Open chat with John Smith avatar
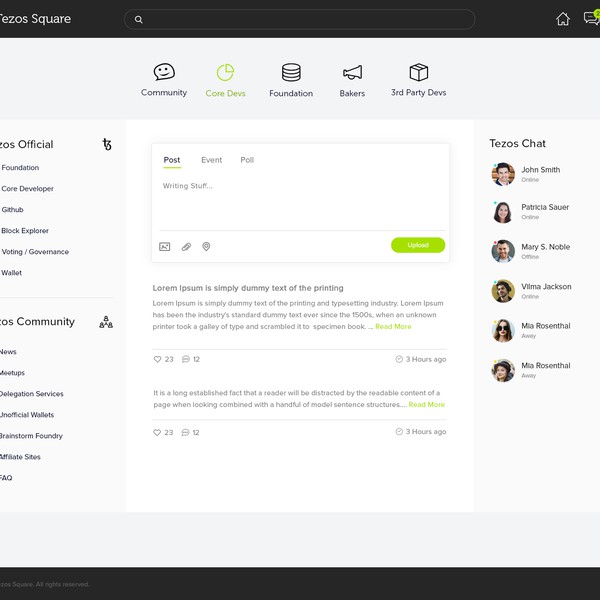The image size is (600, 600). [x=503, y=174]
